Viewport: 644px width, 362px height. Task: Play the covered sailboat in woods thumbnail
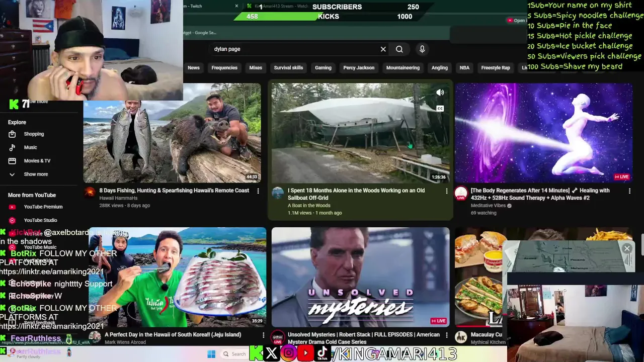[360, 133]
